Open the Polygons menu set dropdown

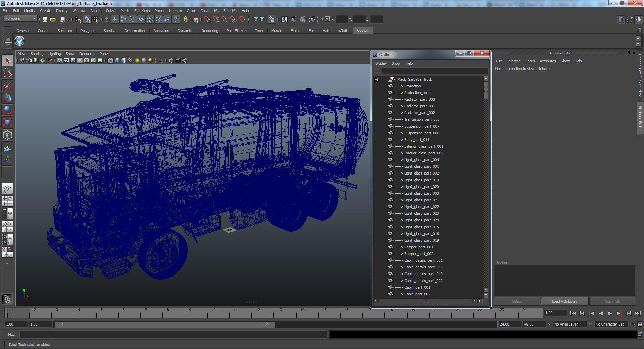tap(20, 19)
